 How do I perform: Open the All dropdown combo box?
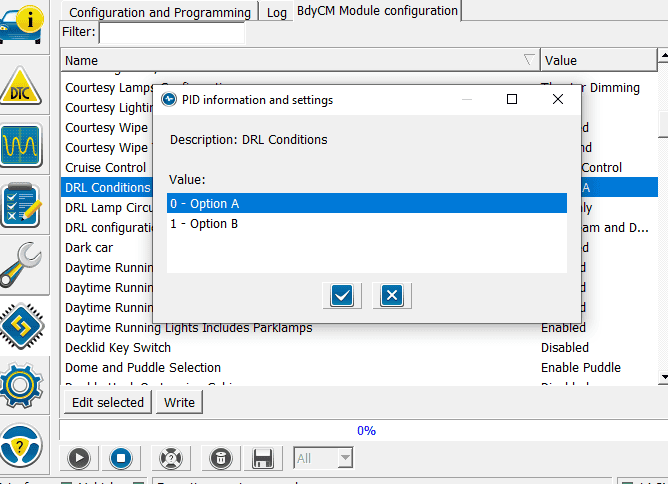click(x=323, y=458)
